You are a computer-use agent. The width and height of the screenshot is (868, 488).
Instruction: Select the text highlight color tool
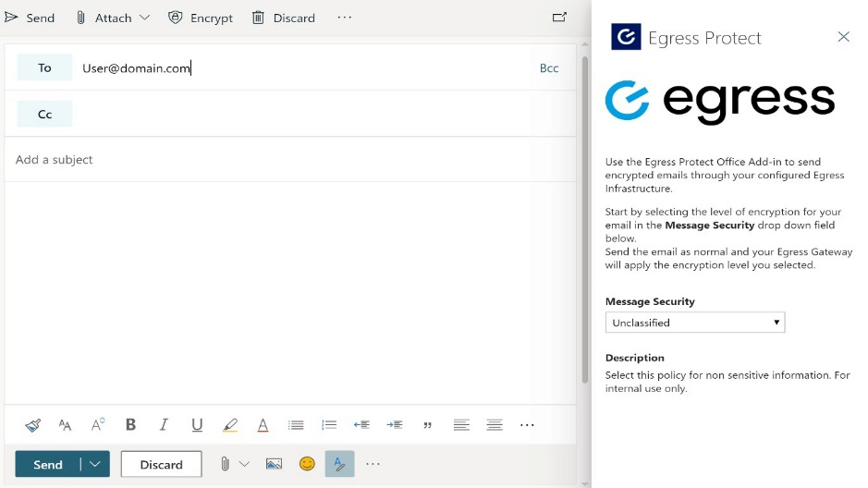click(230, 425)
